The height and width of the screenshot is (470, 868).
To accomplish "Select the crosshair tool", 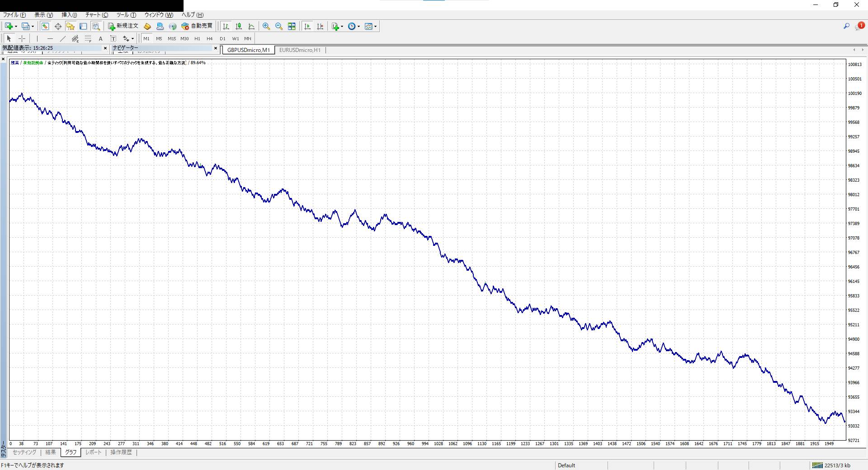I will (x=22, y=38).
